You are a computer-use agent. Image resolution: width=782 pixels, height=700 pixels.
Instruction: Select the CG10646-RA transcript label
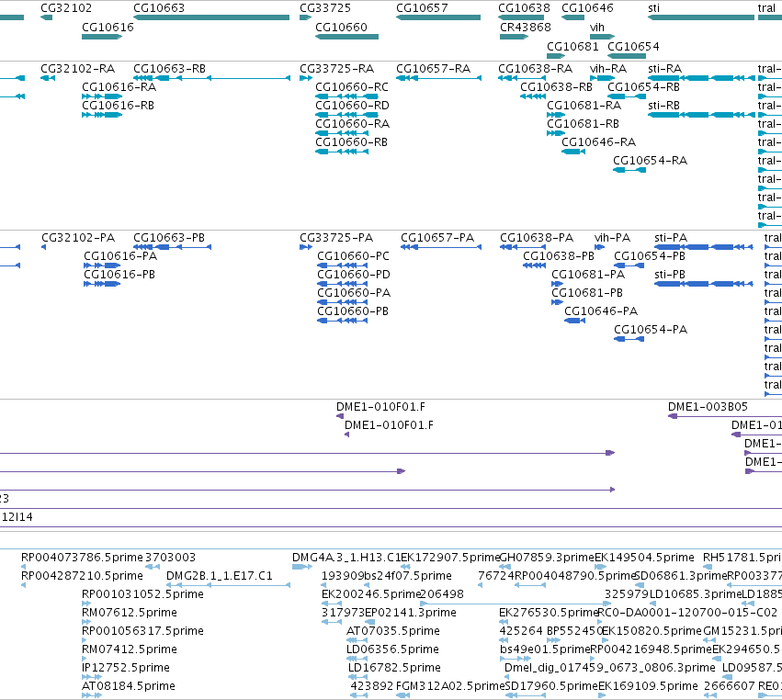click(599, 142)
